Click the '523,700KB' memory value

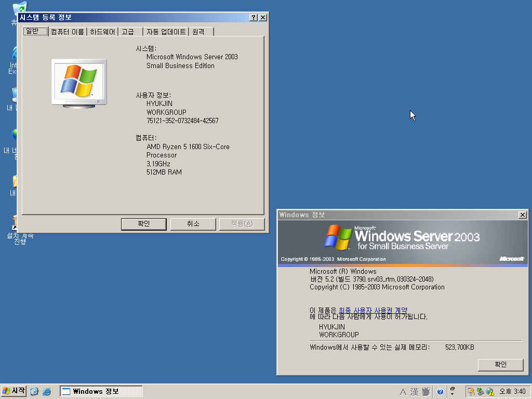tap(460, 347)
